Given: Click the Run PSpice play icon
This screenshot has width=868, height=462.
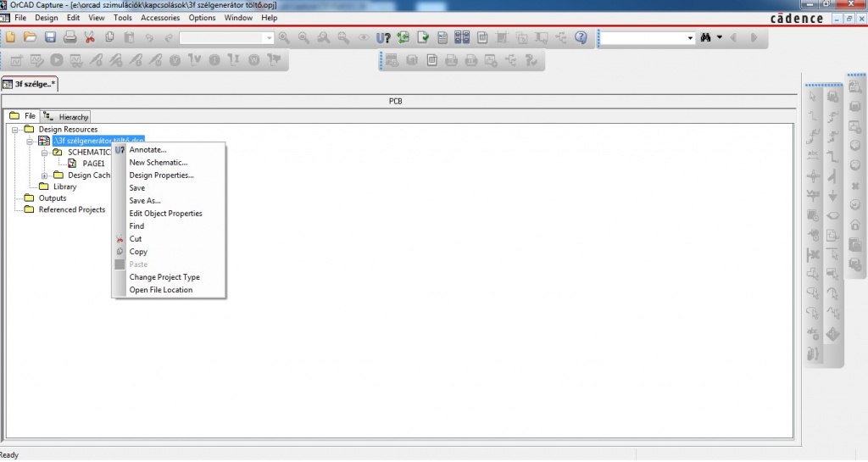Looking at the screenshot, I should point(57,59).
